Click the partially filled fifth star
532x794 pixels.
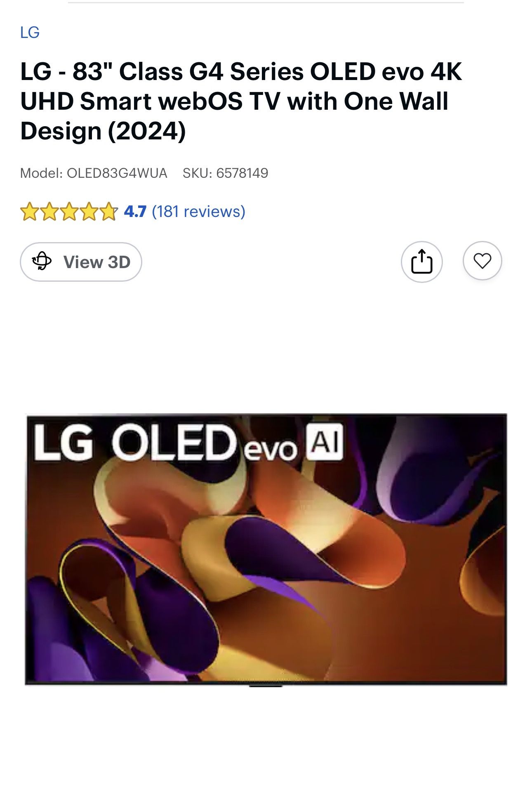click(x=109, y=212)
